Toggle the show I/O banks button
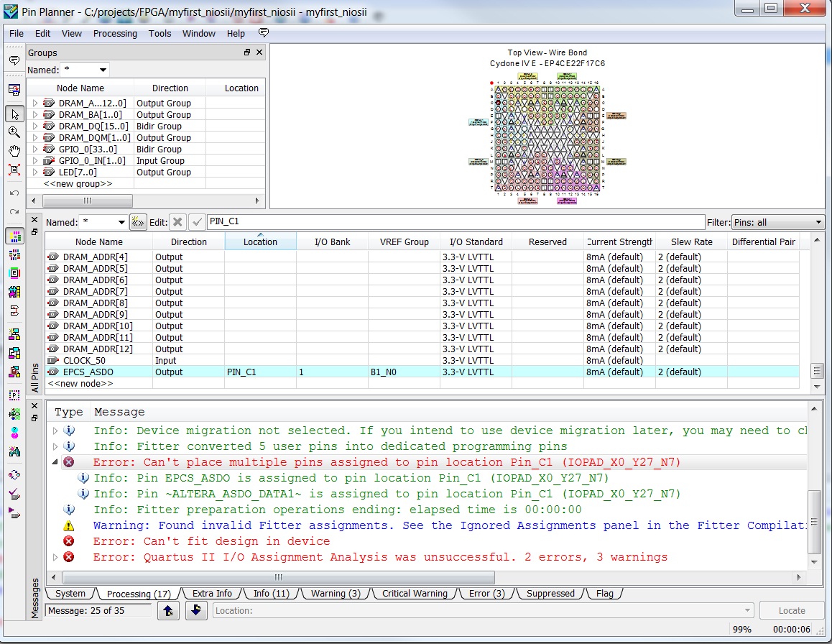Viewport: 832px width, 644px height. pos(14,236)
